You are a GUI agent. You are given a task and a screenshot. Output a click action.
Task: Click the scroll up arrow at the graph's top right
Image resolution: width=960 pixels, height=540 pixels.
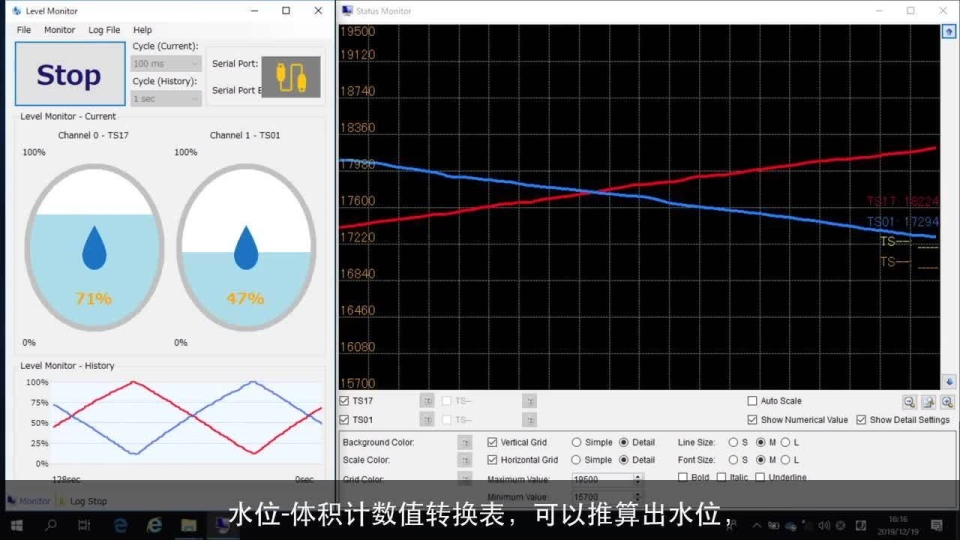[x=949, y=31]
